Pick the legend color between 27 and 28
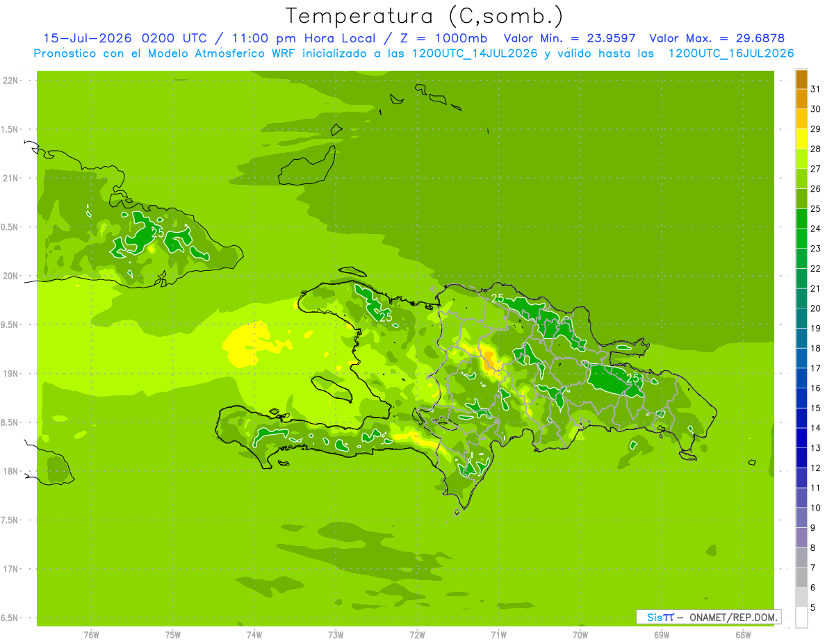Image resolution: width=834 pixels, height=644 pixels. pyautogui.click(x=801, y=159)
